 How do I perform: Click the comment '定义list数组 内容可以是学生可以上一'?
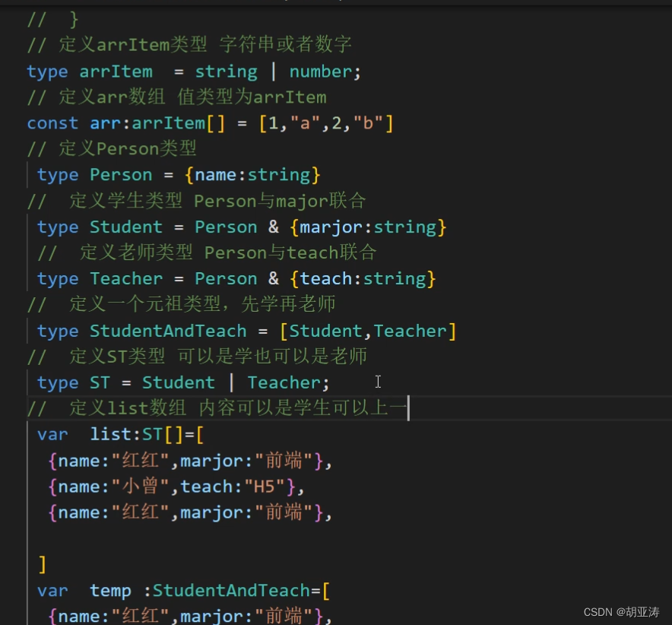217,408
